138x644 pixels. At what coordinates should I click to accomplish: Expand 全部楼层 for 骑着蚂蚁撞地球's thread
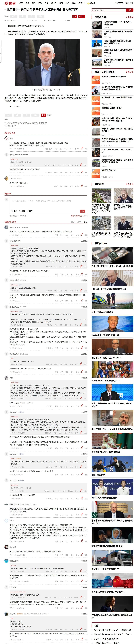click(84, 241)
